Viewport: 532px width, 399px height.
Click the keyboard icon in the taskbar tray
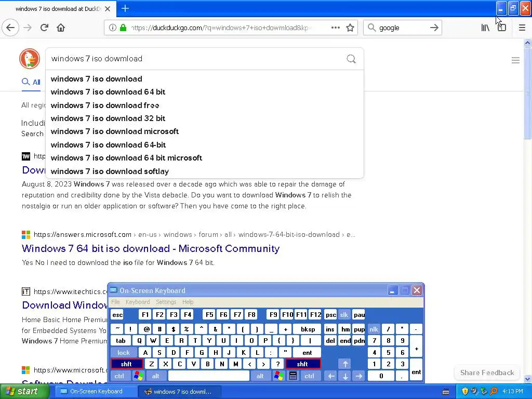point(446,392)
